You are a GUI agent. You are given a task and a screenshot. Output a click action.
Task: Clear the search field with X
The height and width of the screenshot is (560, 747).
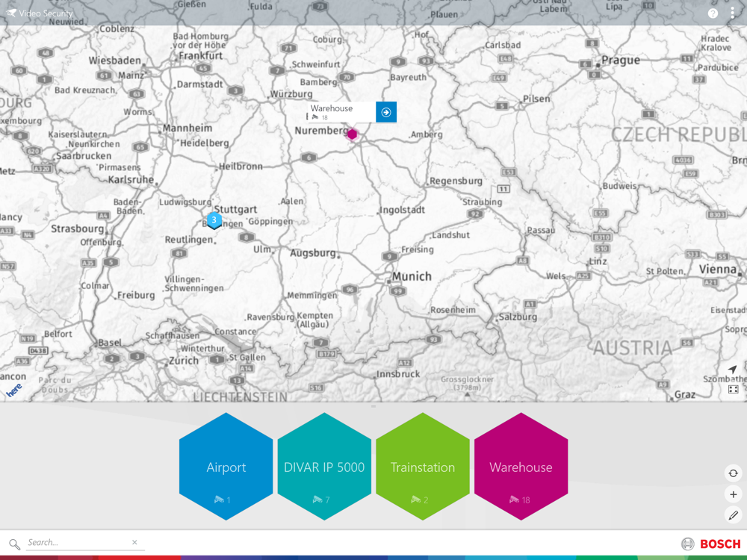click(x=134, y=542)
